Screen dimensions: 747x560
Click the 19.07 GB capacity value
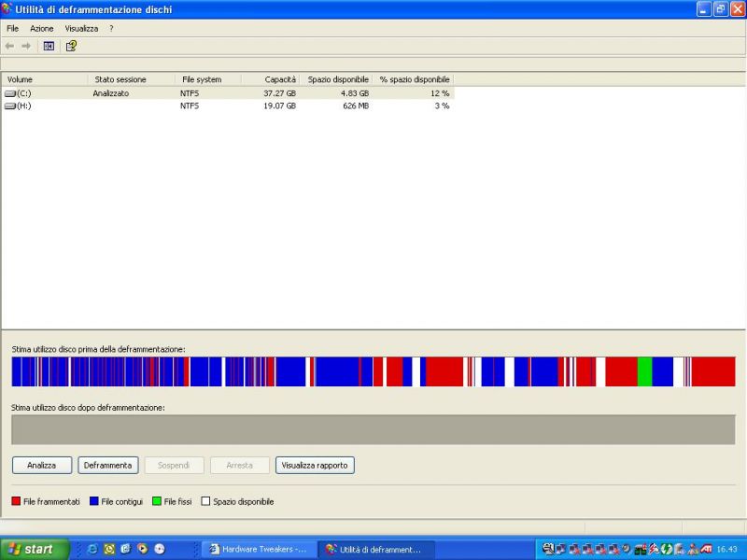coord(279,106)
